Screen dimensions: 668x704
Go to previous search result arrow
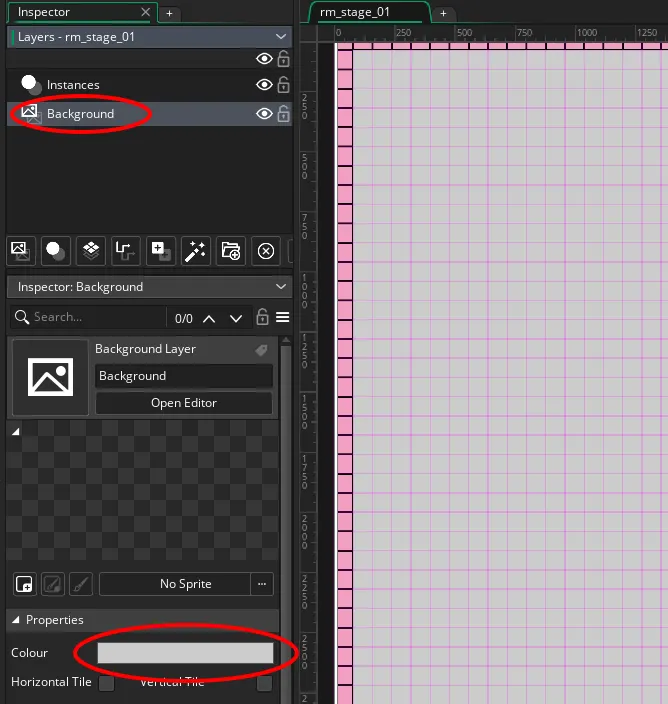[209, 318]
